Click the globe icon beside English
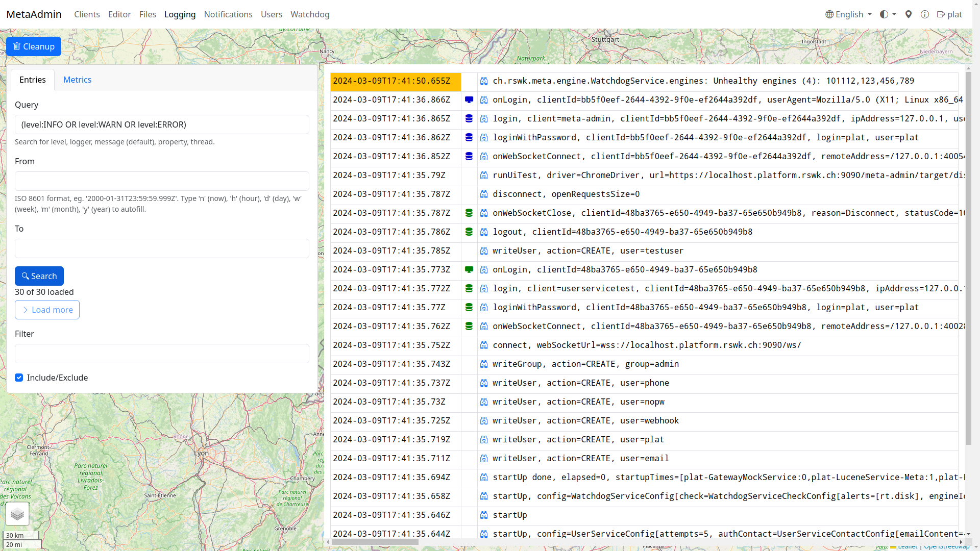The height and width of the screenshot is (551, 980). [829, 14]
